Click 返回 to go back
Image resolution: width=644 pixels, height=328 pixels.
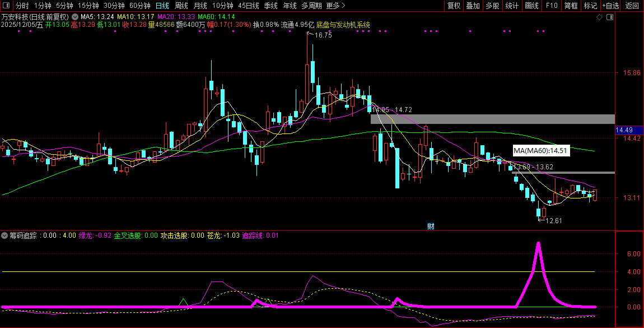[x=632, y=6]
